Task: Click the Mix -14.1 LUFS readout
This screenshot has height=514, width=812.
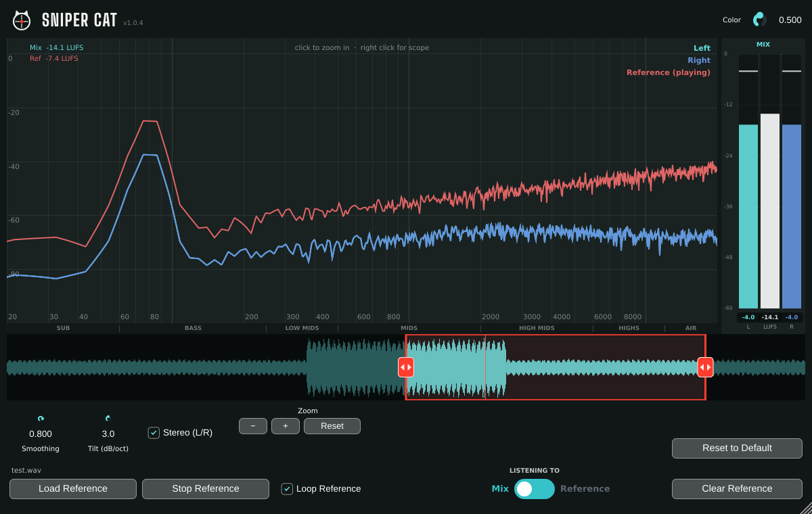Action: [56, 48]
